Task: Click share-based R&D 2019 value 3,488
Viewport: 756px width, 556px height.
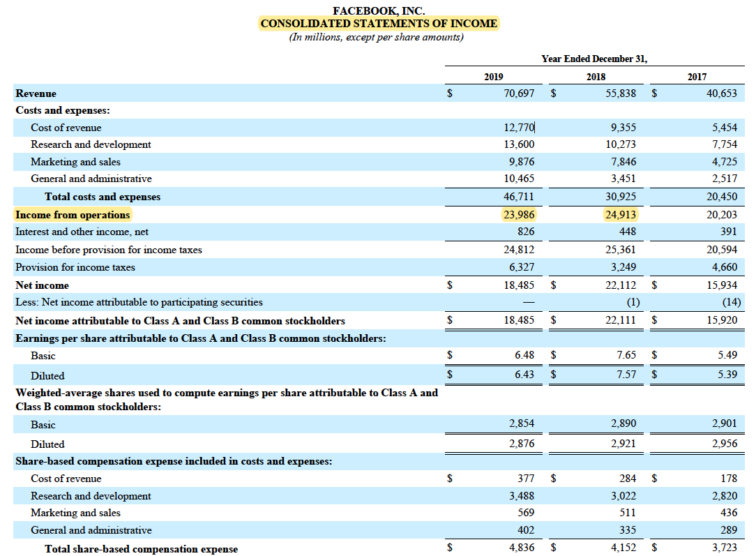Action: [522, 496]
